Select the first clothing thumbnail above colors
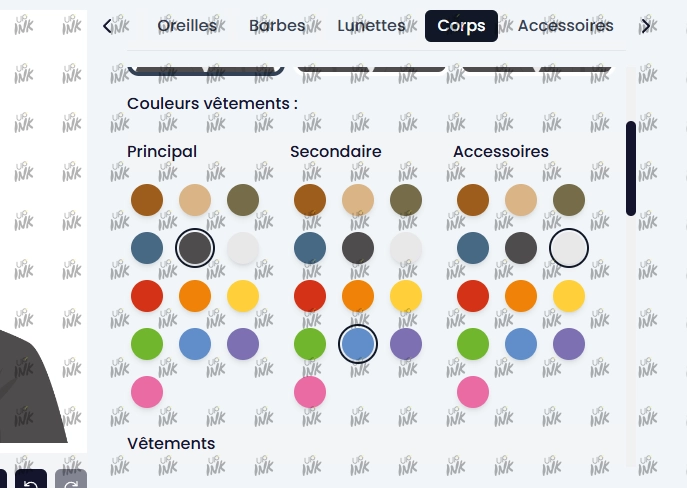Viewport: 687px width, 488px height. (x=206, y=71)
